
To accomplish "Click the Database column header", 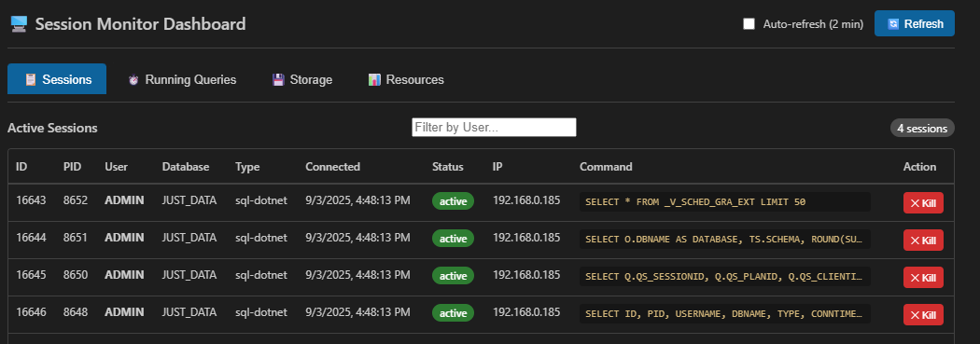I will click(x=186, y=167).
